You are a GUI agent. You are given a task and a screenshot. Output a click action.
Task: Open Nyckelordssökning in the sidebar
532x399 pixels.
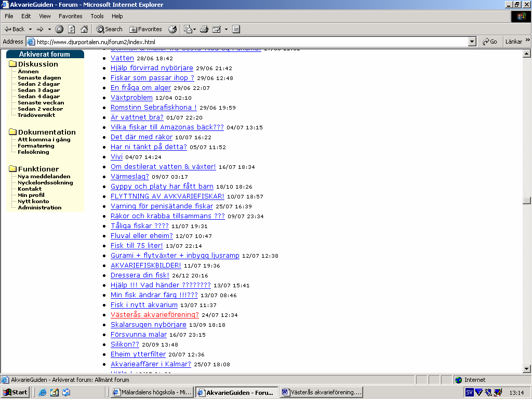click(45, 182)
